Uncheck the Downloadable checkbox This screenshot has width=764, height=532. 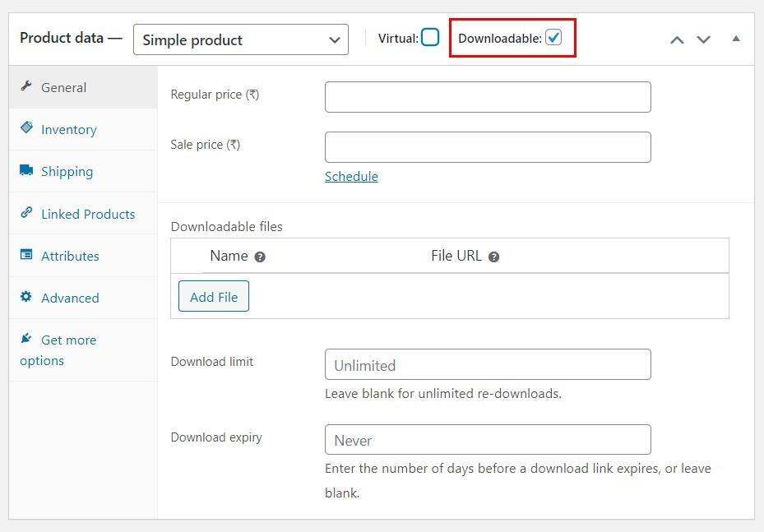[553, 38]
